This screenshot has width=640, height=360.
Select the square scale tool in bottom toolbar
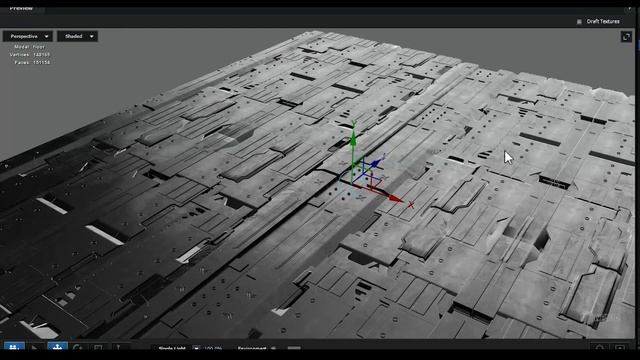(x=98, y=347)
